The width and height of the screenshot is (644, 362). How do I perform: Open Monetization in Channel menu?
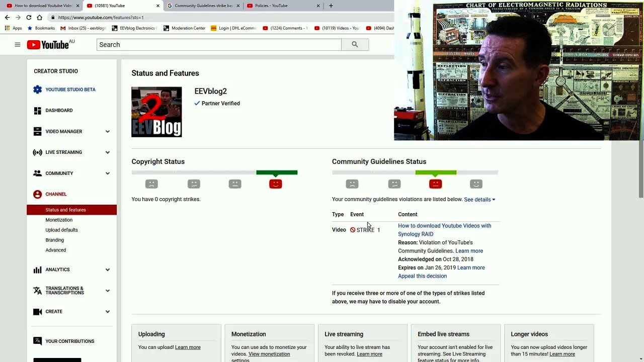[59, 220]
